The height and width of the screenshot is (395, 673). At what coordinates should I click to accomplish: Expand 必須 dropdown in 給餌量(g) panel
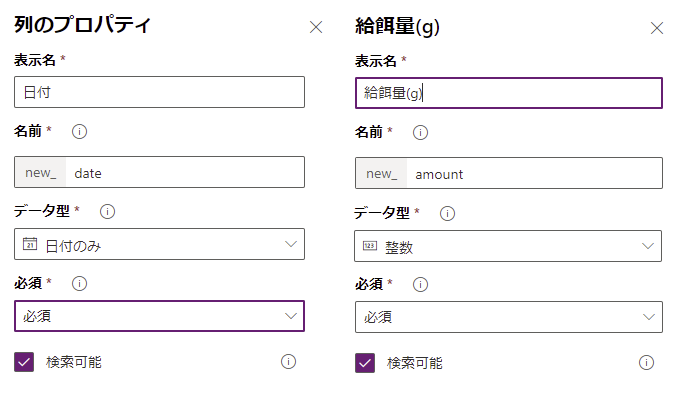click(509, 317)
